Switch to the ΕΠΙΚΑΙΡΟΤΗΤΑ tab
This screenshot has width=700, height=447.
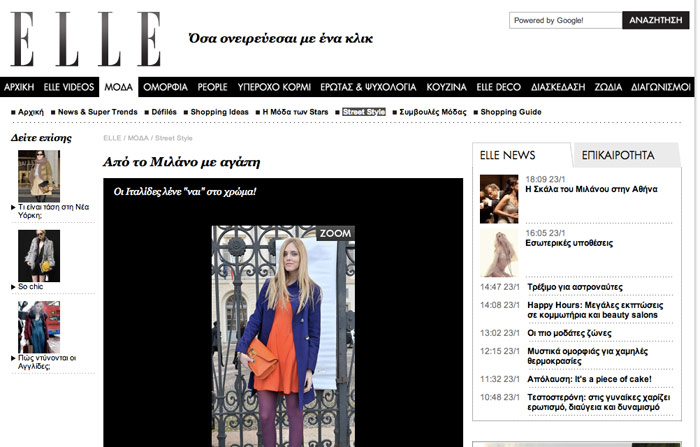point(618,155)
